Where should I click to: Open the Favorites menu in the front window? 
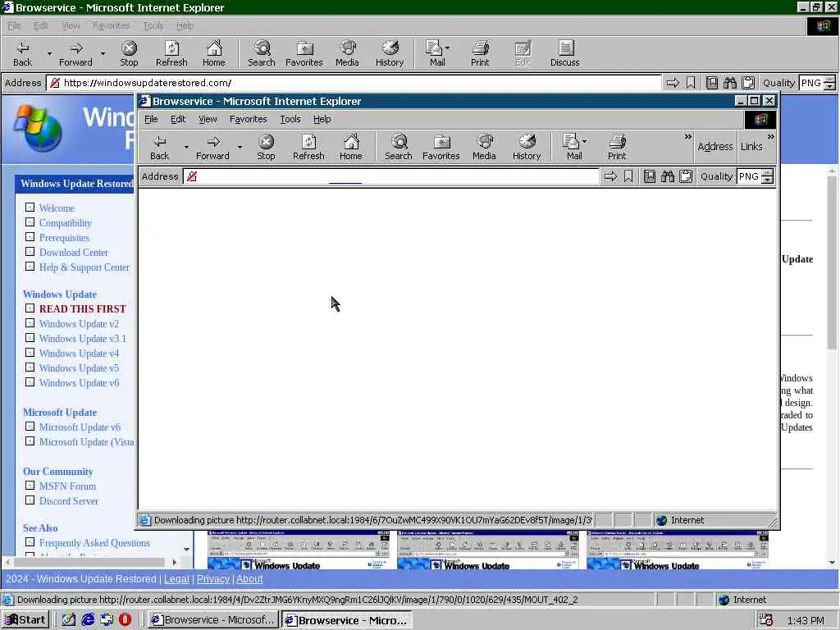pos(248,119)
